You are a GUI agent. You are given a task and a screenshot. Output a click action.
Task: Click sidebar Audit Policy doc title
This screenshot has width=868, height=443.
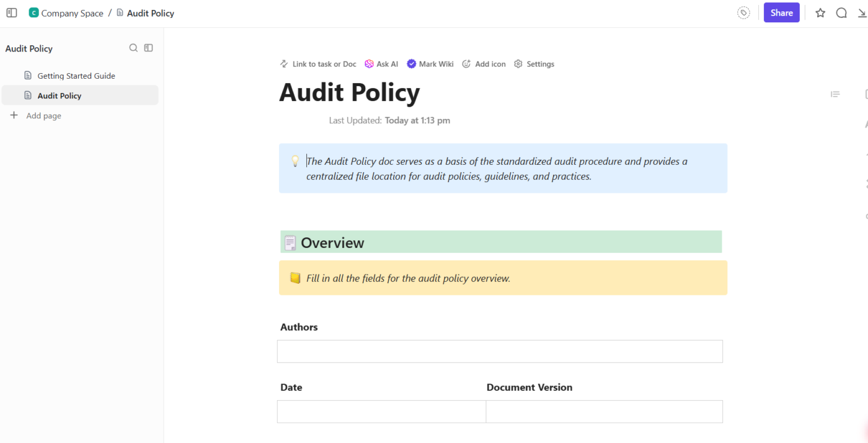pos(29,48)
